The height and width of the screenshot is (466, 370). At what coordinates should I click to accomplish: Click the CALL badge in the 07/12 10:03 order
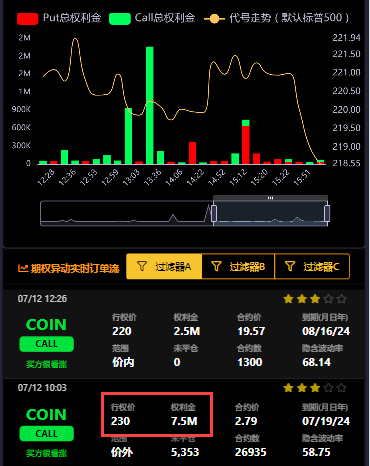(47, 434)
